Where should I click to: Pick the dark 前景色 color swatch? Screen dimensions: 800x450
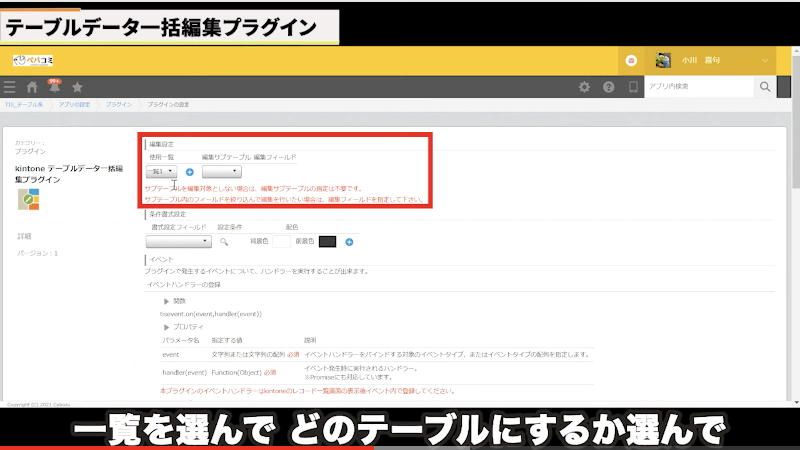(x=327, y=241)
